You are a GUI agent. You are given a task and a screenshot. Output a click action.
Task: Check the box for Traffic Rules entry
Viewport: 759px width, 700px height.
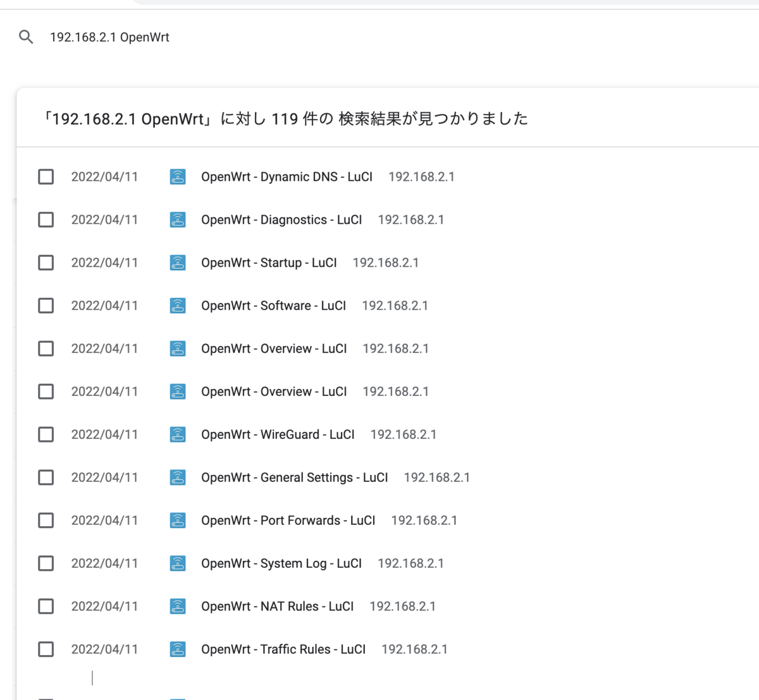pyautogui.click(x=46, y=650)
